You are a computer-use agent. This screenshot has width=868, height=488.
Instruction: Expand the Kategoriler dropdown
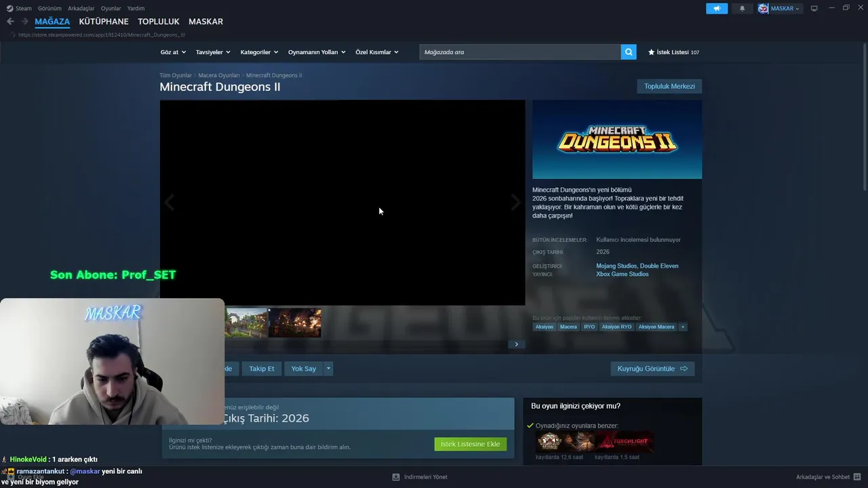pos(259,52)
